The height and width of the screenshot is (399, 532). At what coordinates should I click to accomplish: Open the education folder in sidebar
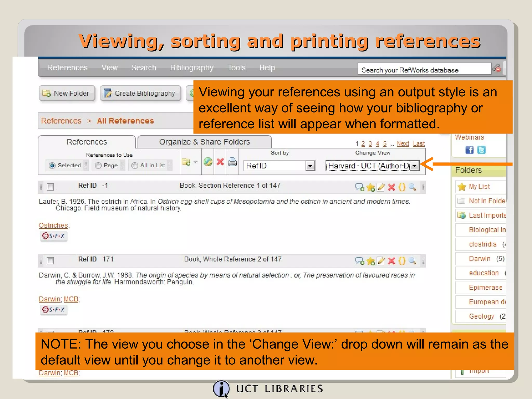point(484,273)
